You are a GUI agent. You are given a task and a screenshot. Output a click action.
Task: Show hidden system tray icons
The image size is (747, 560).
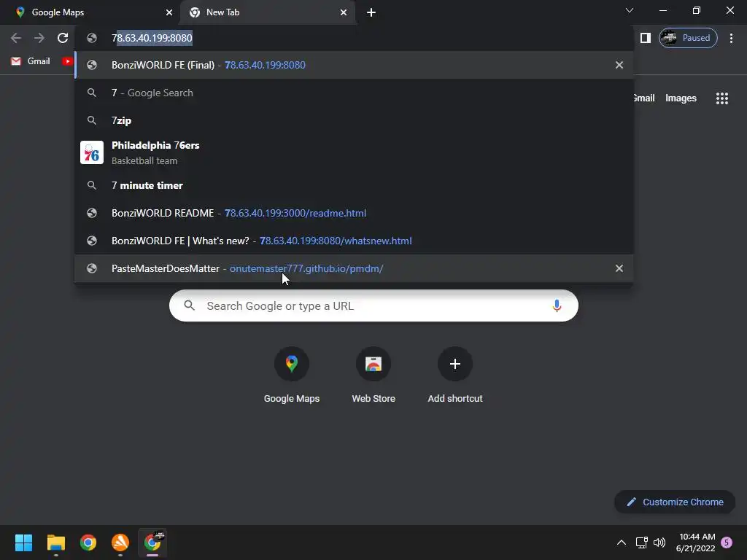point(622,542)
